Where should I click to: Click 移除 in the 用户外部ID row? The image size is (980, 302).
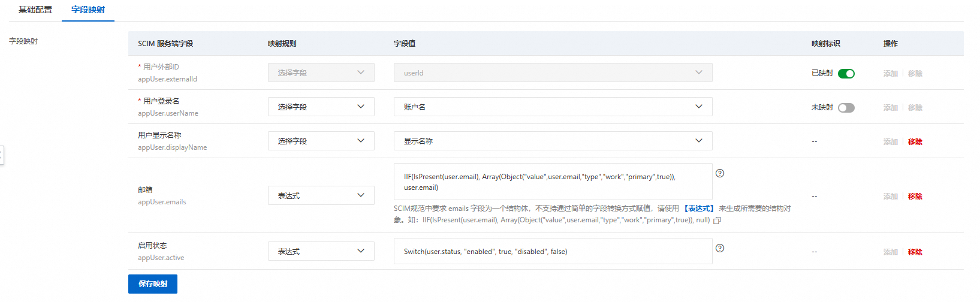(915, 74)
